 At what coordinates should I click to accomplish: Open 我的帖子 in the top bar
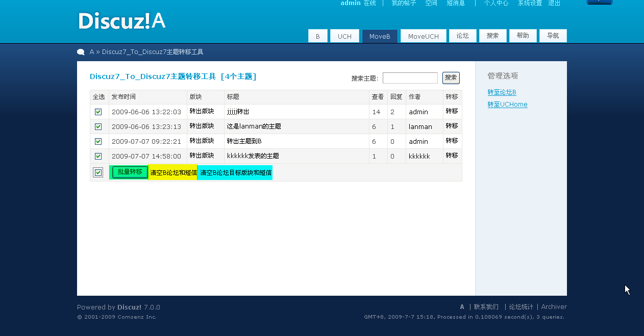pyautogui.click(x=404, y=3)
